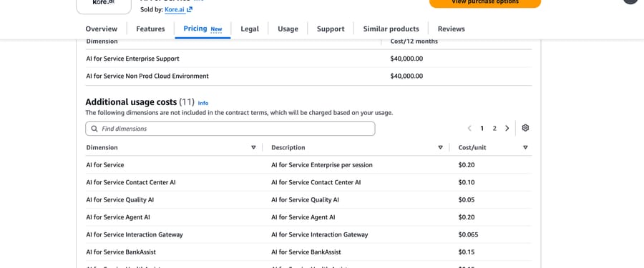The height and width of the screenshot is (268, 644).
Task: Open the Support tab
Action: click(x=331, y=29)
